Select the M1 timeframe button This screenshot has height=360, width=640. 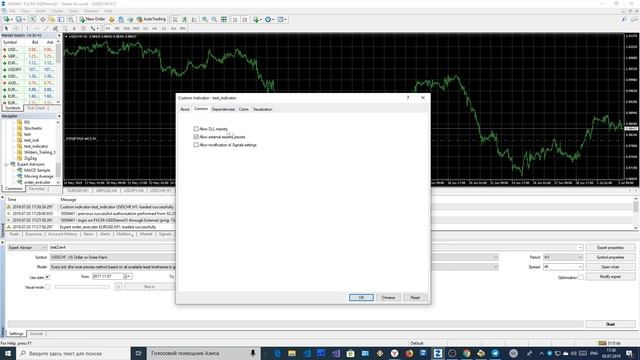pos(108,29)
